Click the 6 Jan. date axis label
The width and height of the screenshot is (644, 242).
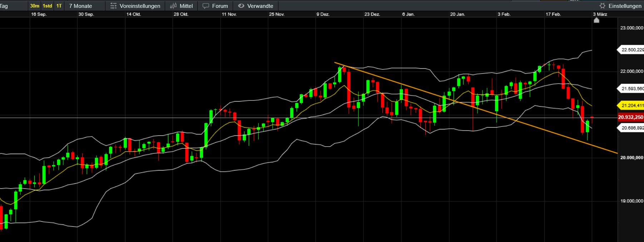[x=408, y=14]
